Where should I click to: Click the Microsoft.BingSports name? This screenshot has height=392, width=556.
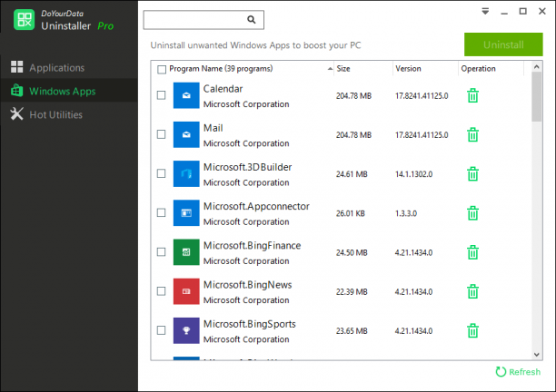click(x=250, y=324)
